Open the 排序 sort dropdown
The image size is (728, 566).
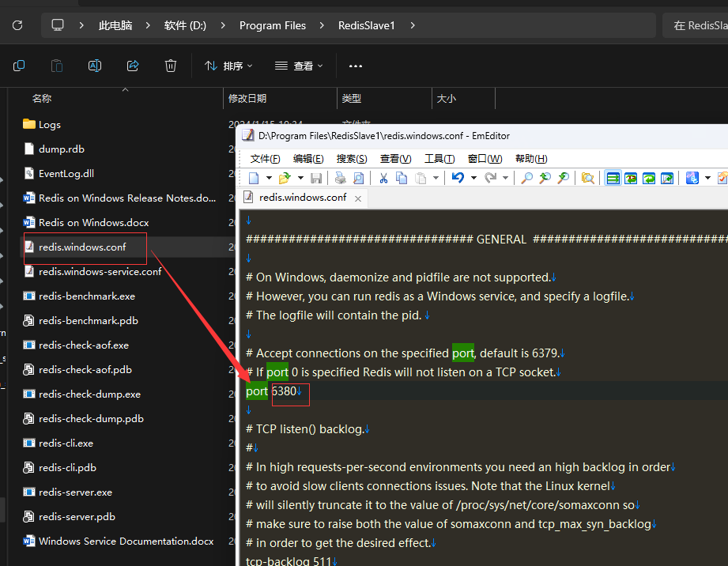[228, 66]
